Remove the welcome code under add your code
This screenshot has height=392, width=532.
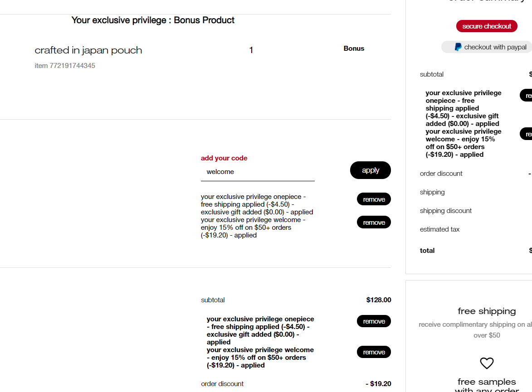tap(374, 222)
